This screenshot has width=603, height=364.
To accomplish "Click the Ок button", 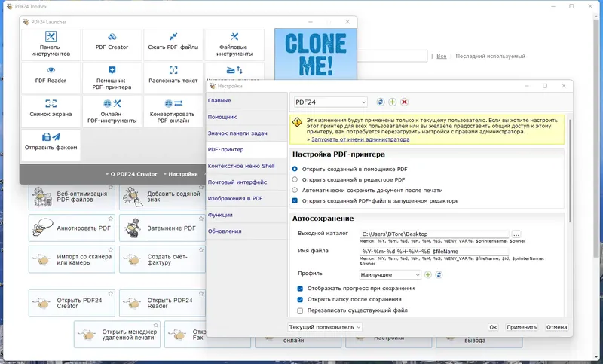I will click(x=493, y=327).
